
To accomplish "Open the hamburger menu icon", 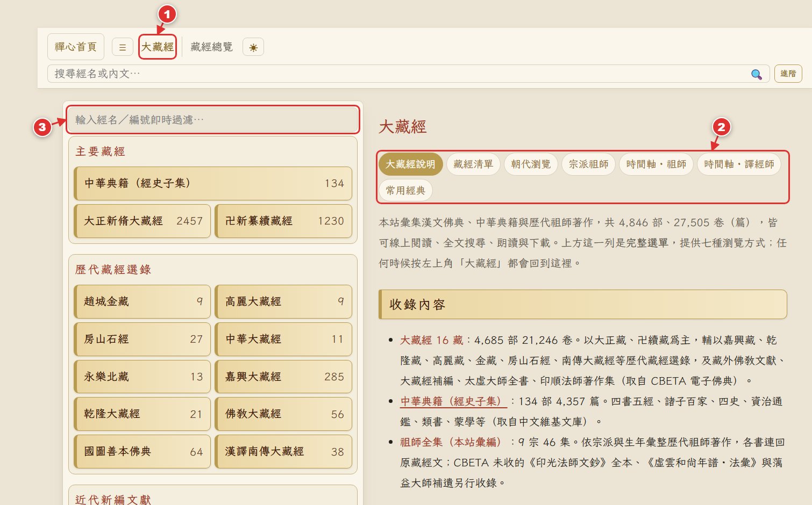I will [123, 47].
